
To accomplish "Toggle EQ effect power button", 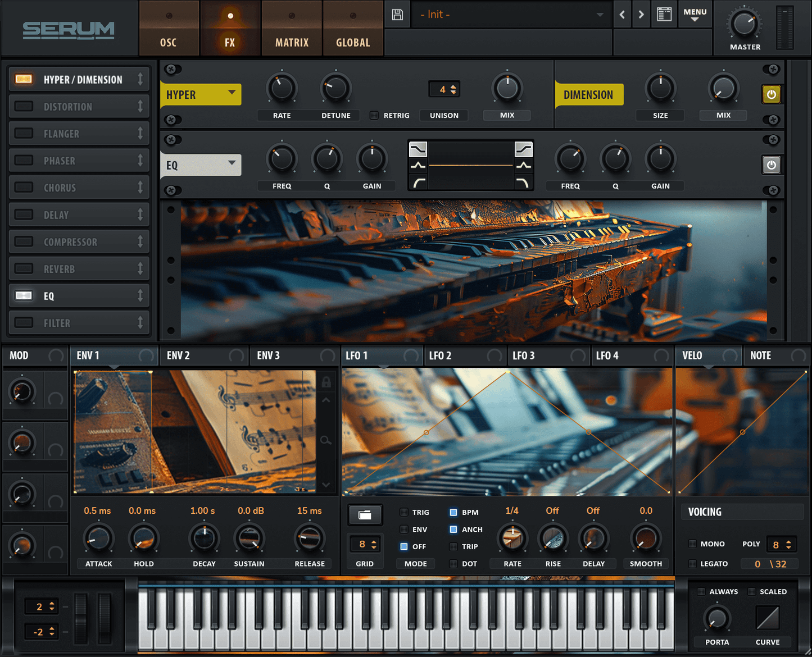I will point(771,165).
